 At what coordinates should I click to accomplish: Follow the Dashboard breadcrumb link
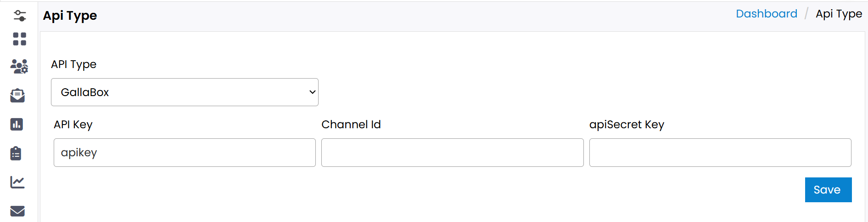point(766,14)
